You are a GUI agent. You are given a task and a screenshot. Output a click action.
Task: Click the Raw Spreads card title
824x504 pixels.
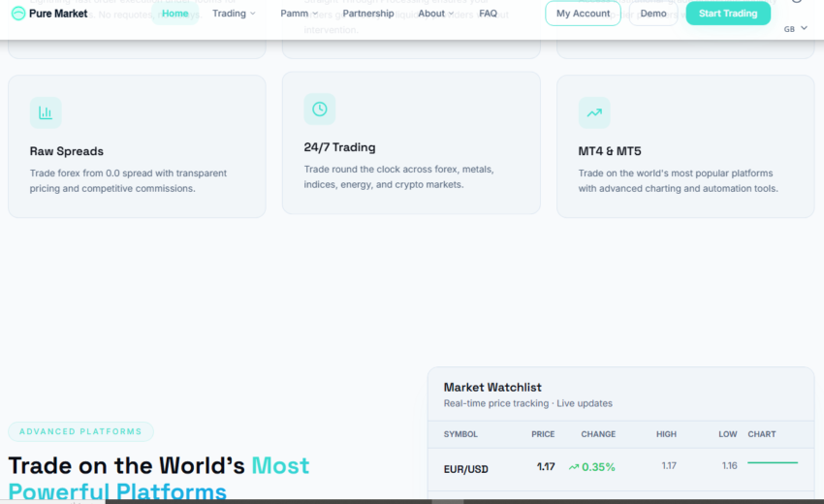pos(67,151)
